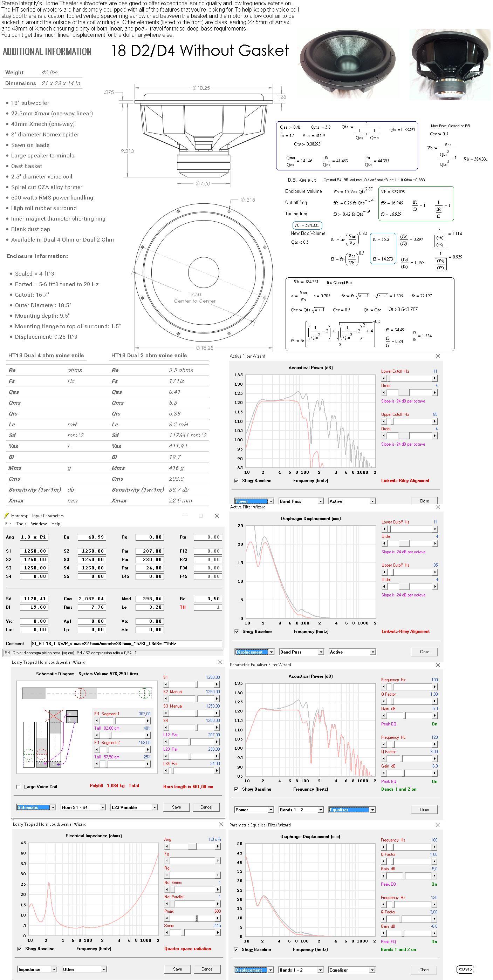493x980 pixels.
Task: Click Ang left arrow in Impedance wizard
Action: 167,846
